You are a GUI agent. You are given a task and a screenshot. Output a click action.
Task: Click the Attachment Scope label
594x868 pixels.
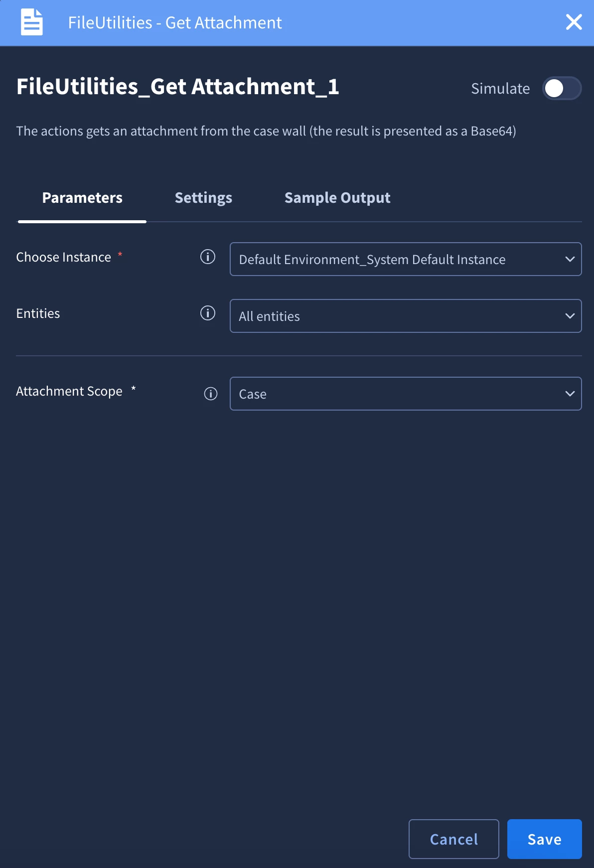[69, 391]
